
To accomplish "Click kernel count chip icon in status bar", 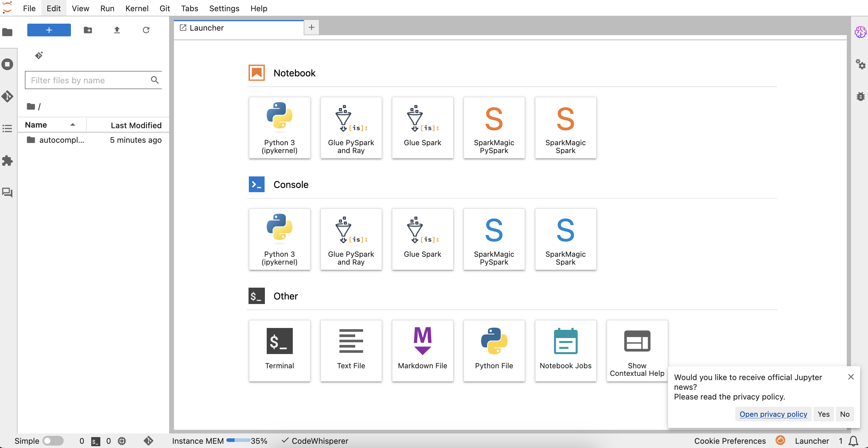I will (122, 441).
